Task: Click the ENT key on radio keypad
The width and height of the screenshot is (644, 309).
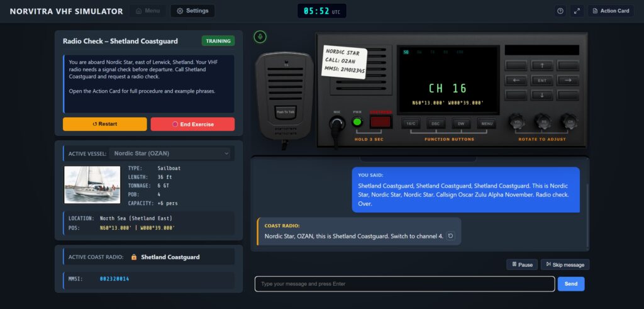Action: click(x=542, y=81)
